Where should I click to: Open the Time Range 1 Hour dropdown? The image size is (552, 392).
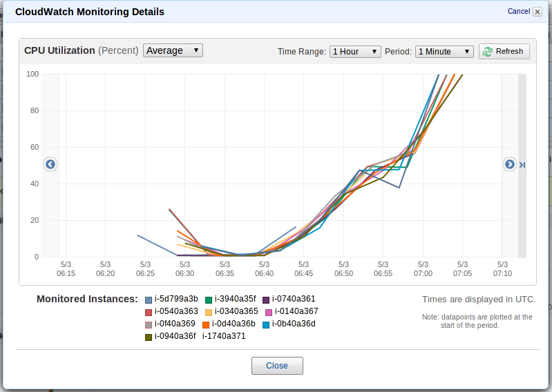pyautogui.click(x=355, y=52)
